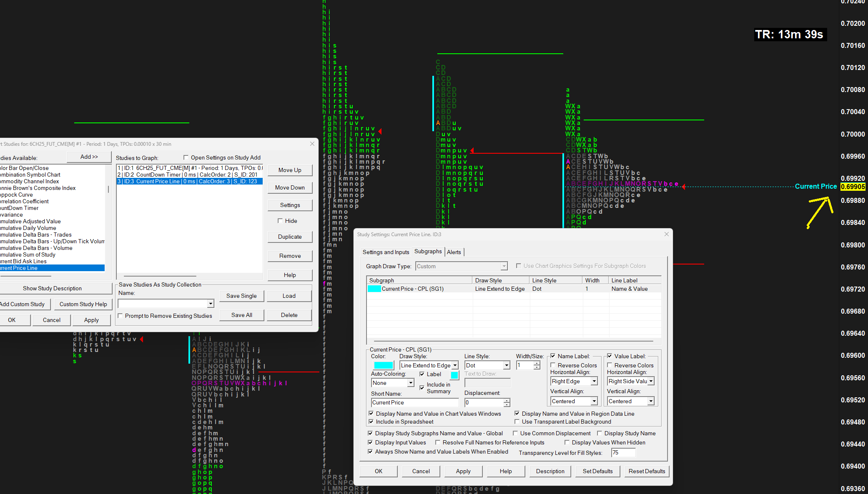Toggle the Hide study checkbox
Screen dimensions: 868x494
pos(280,221)
